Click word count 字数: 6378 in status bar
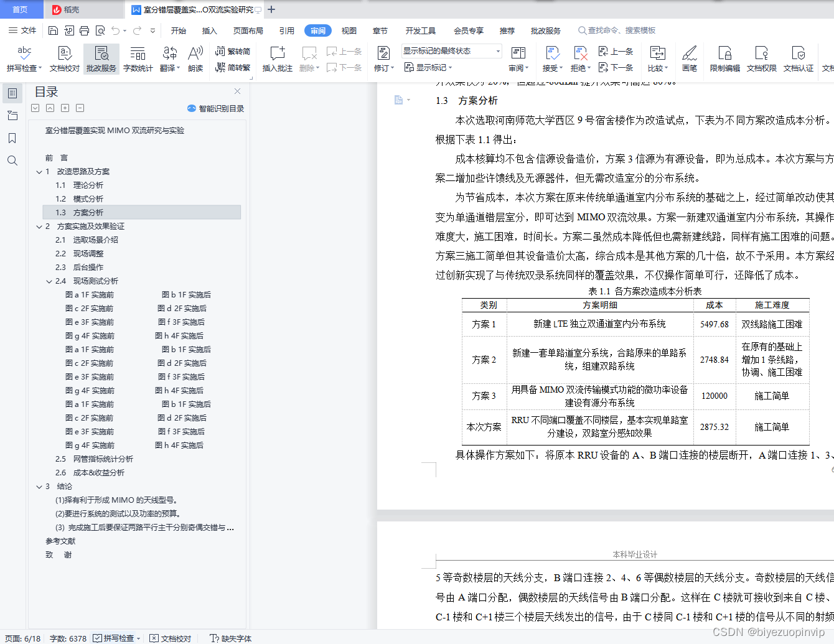Screen dimensions: 834x644 [68, 638]
